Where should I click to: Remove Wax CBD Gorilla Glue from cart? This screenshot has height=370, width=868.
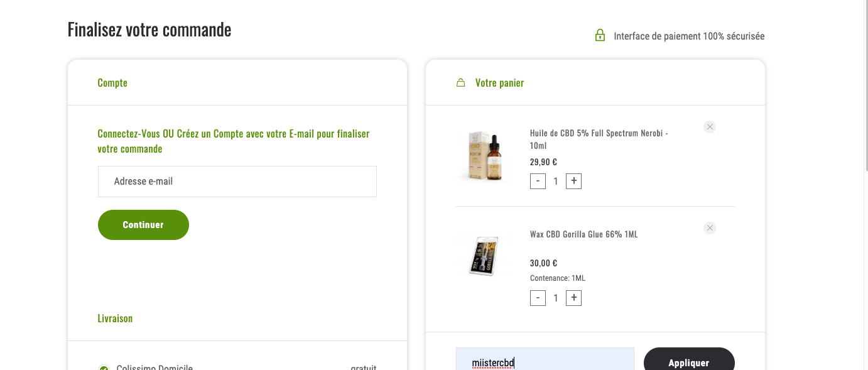710,228
